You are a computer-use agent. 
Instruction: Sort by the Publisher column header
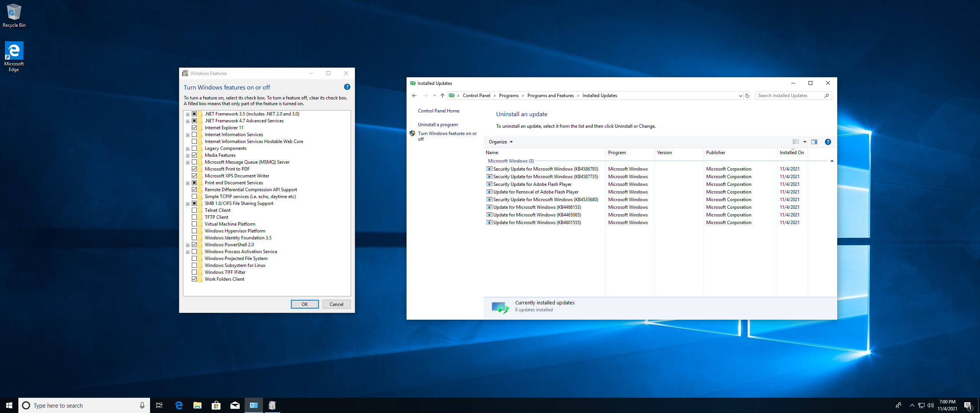click(x=740, y=153)
